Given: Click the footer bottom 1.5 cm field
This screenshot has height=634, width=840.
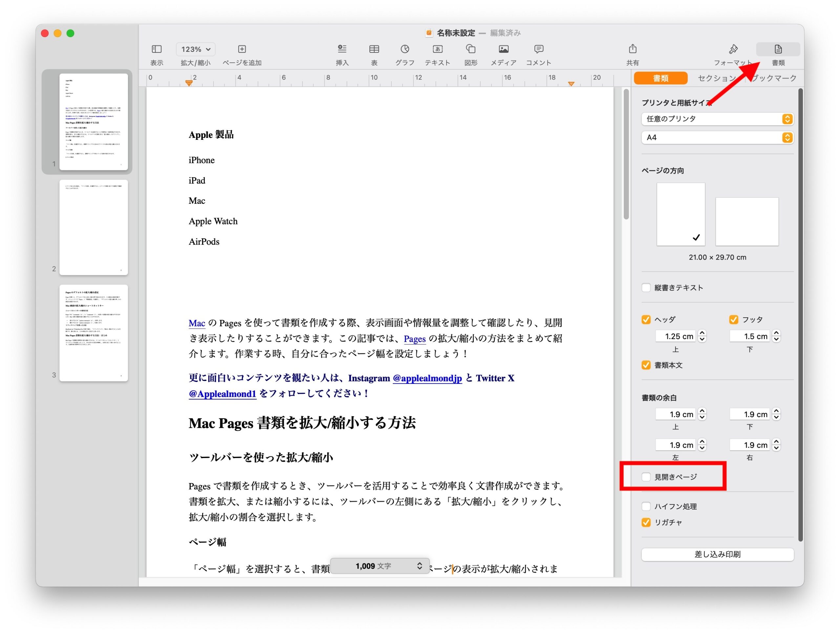Looking at the screenshot, I should (x=750, y=336).
